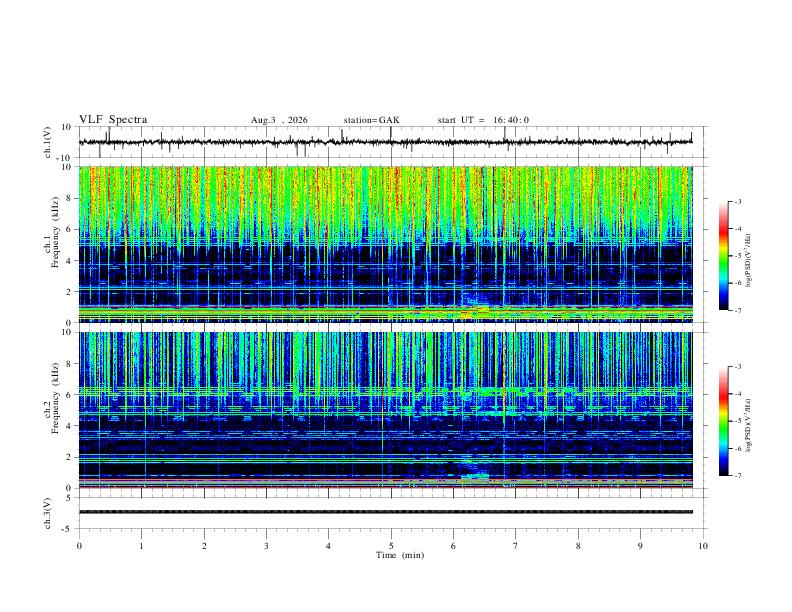Viewport: 792px width, 612px height.
Task: Click the ch.3 flat black voltage trace
Action: click(x=385, y=512)
